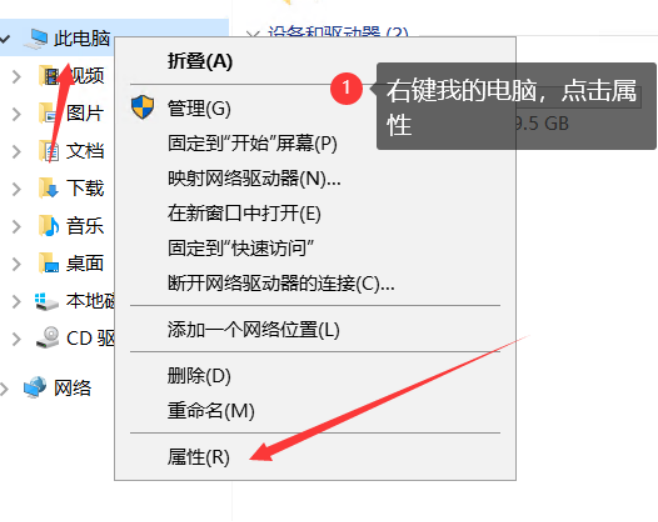Viewport: 658px width, 522px height.
Task: Click the 文档 folder icon
Action: coord(49,151)
